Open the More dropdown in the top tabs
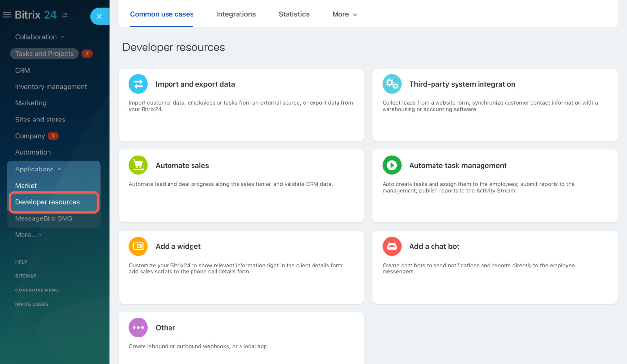The image size is (627, 364). point(344,14)
